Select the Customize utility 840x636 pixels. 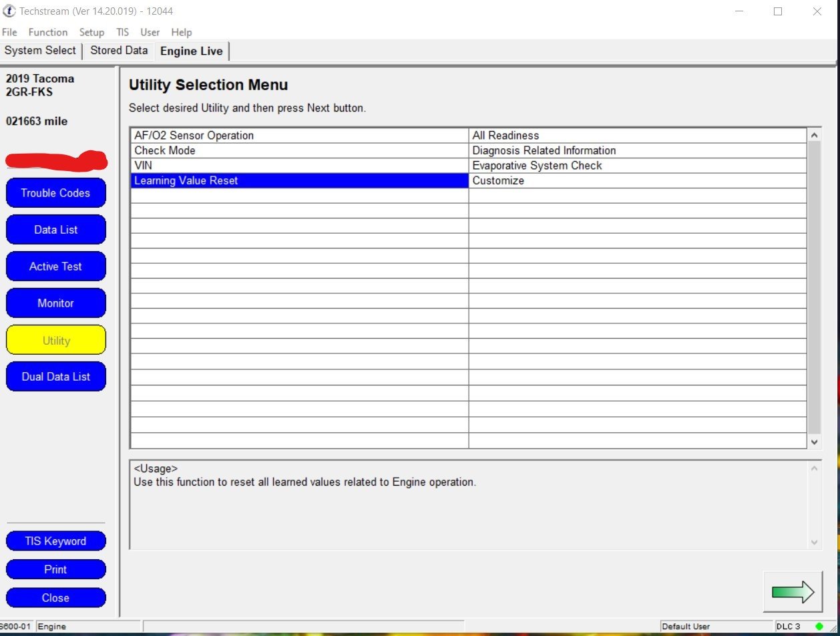(x=638, y=181)
